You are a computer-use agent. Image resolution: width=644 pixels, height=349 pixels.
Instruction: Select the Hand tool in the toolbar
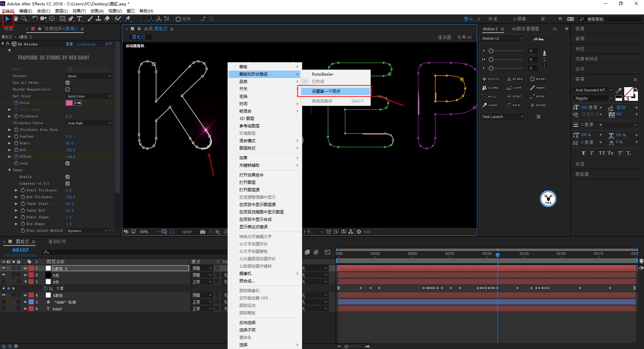(x=16, y=19)
